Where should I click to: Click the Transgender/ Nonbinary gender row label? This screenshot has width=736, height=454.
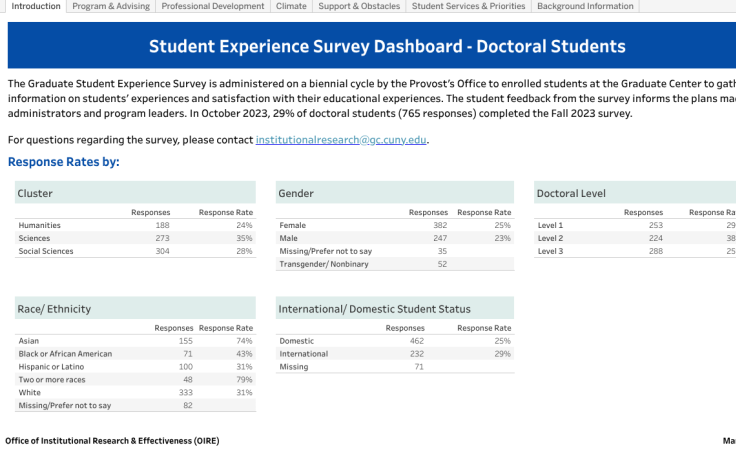pyautogui.click(x=321, y=264)
